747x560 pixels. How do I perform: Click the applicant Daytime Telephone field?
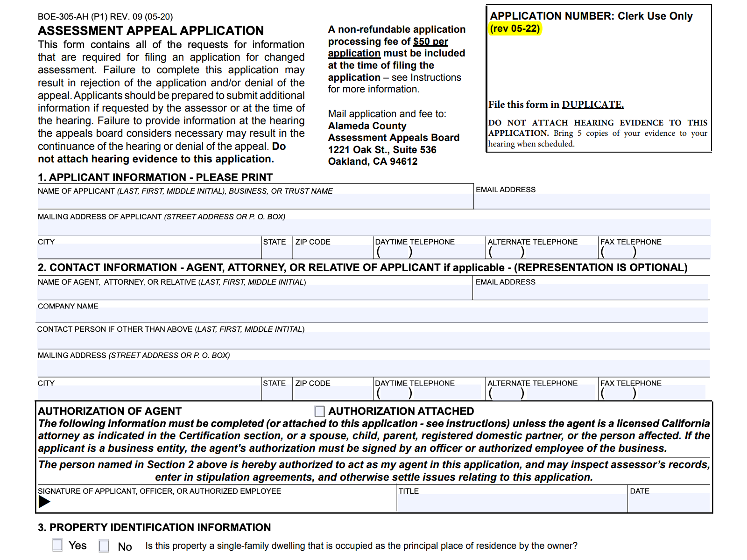(430, 252)
